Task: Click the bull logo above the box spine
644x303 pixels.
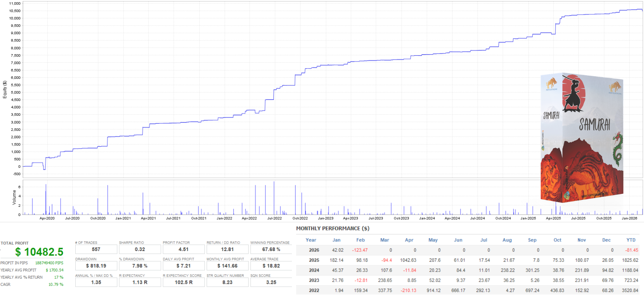Action: [x=552, y=83]
